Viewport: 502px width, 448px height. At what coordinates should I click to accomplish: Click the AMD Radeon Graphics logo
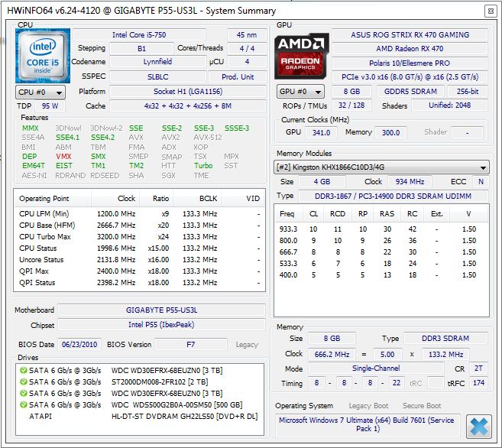301,56
